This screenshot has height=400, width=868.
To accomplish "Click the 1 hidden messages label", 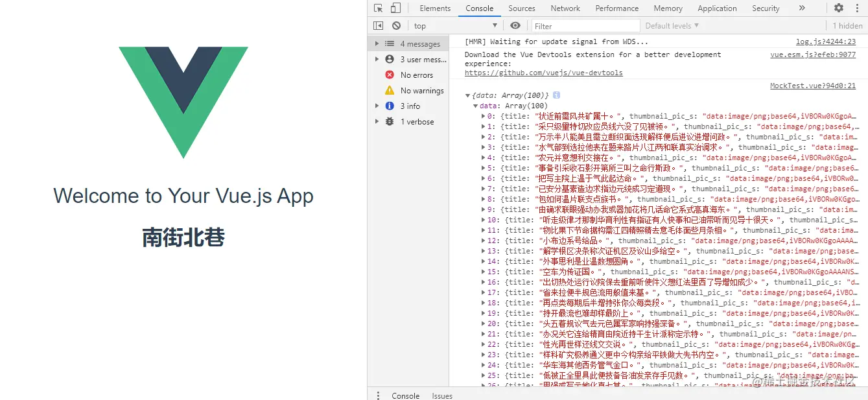I will tap(848, 26).
